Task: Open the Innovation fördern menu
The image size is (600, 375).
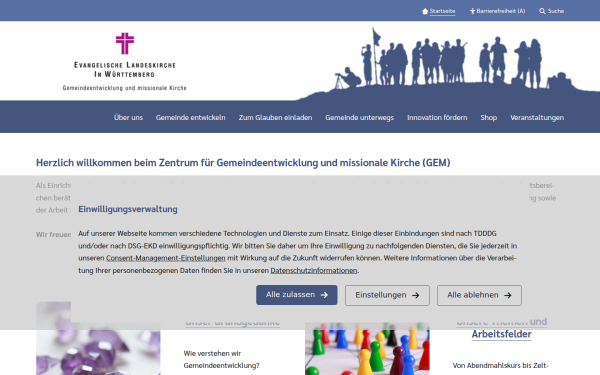Action: coord(437,117)
